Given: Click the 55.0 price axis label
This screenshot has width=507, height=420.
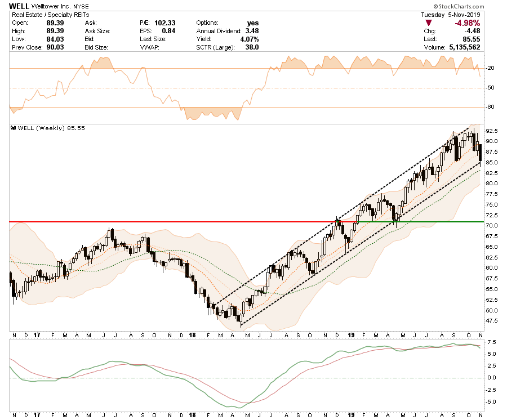Looking at the screenshot, I should pos(492,289).
